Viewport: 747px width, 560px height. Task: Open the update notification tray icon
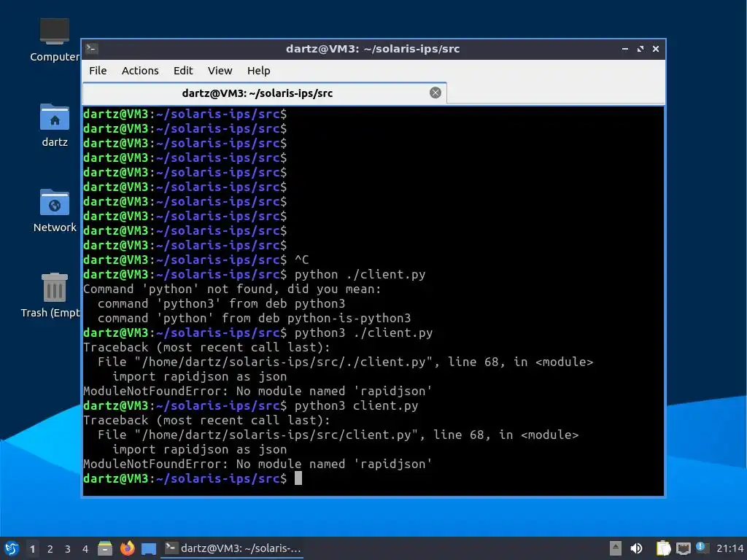coord(702,548)
